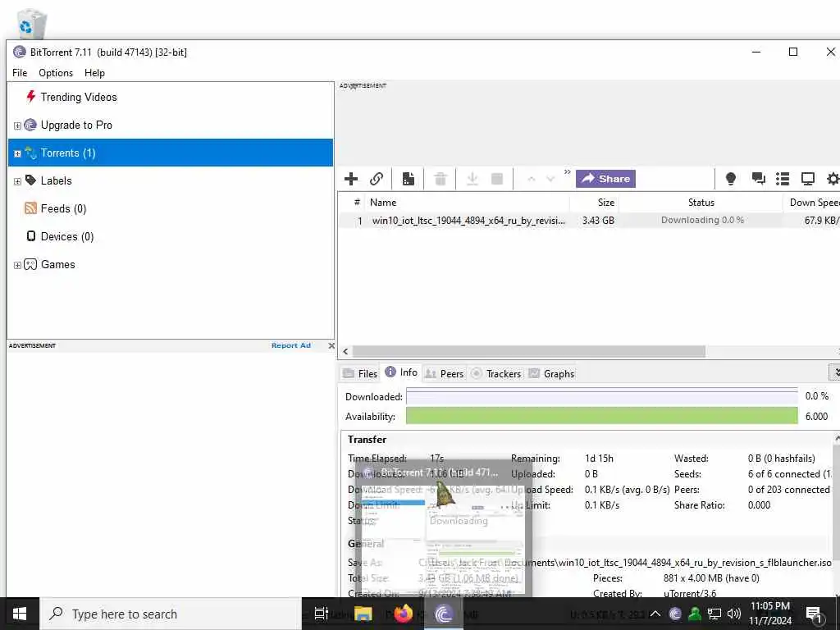Click the remote monitor icon in toolbar

point(808,179)
